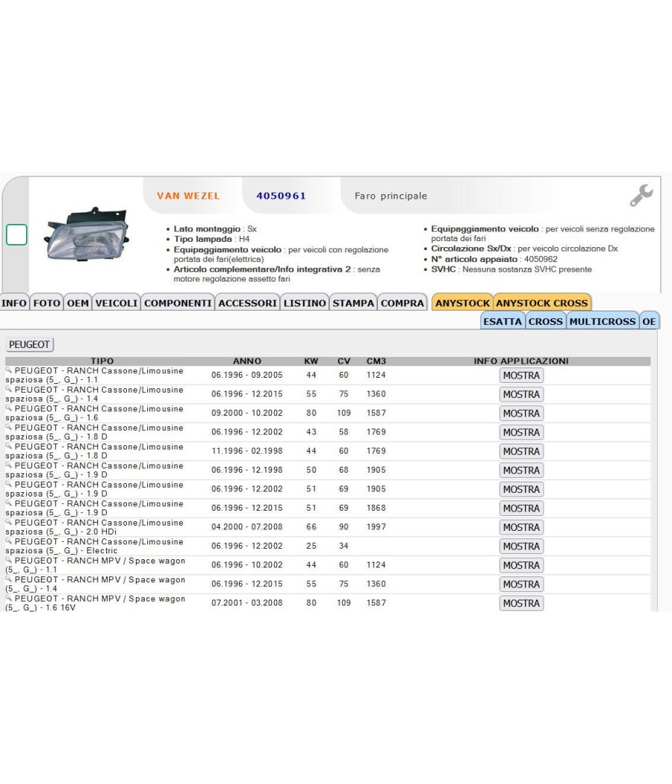This screenshot has height=784, width=672.
Task: Tick the product selection checkbox
Action: pos(16,235)
